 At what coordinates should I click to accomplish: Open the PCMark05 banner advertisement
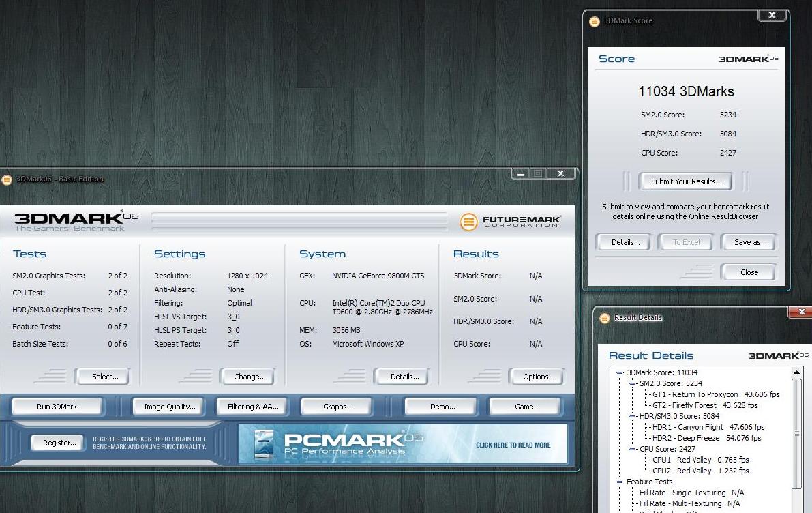coord(403,443)
